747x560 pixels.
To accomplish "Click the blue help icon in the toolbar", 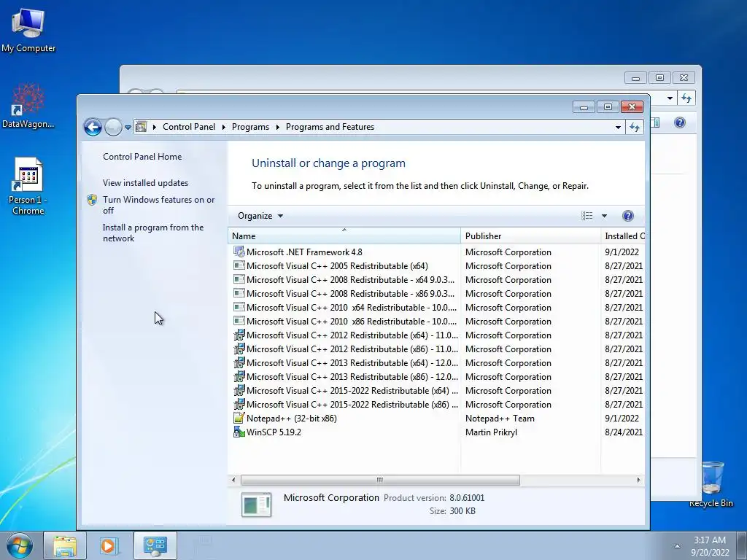I will pos(628,216).
